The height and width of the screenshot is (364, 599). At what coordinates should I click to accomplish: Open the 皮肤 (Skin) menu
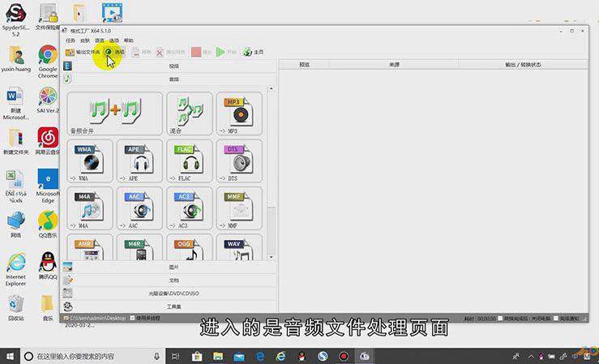click(x=85, y=41)
